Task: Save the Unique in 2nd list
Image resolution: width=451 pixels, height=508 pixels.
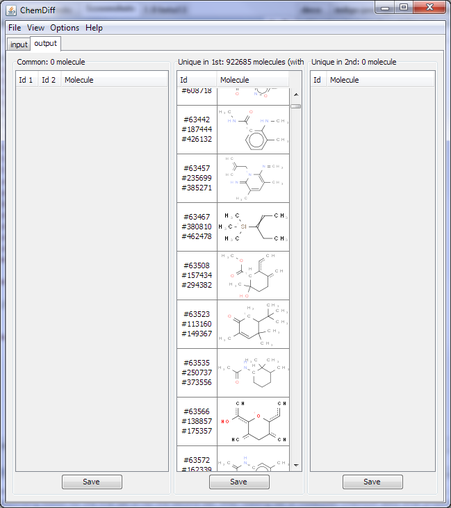Action: pyautogui.click(x=373, y=482)
